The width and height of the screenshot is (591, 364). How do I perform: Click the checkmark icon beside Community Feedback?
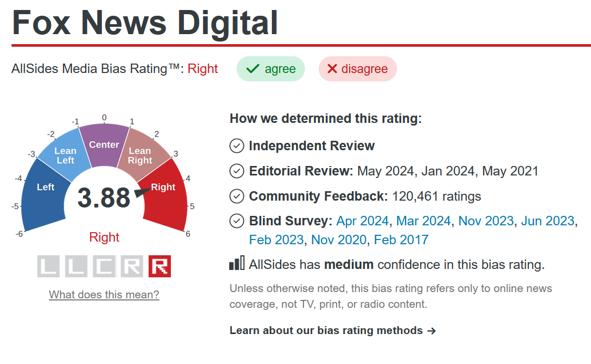pyautogui.click(x=237, y=196)
